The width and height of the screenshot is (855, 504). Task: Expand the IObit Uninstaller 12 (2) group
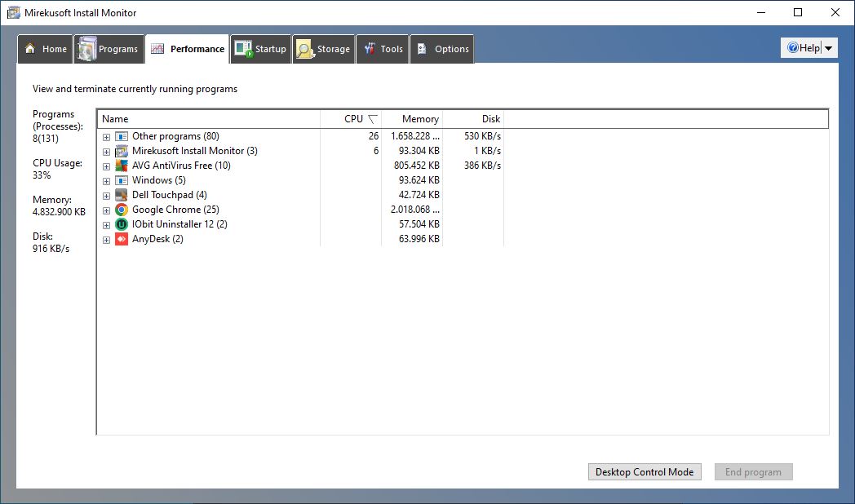(x=106, y=226)
